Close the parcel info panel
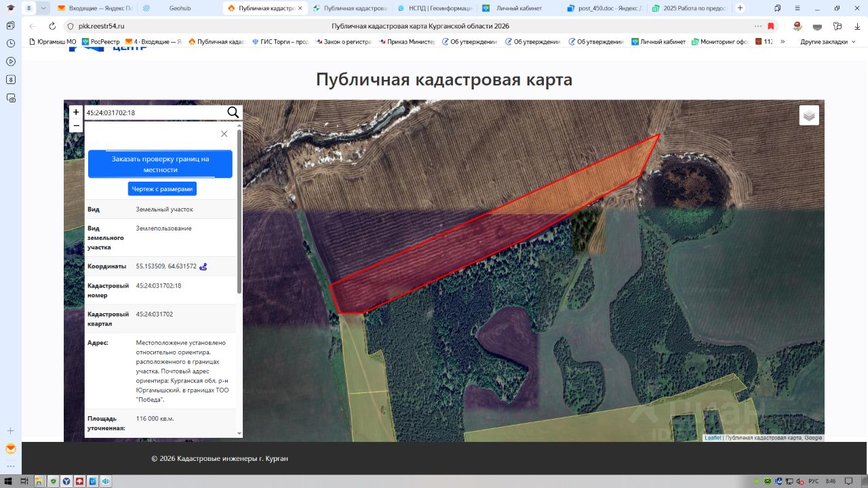 point(224,134)
